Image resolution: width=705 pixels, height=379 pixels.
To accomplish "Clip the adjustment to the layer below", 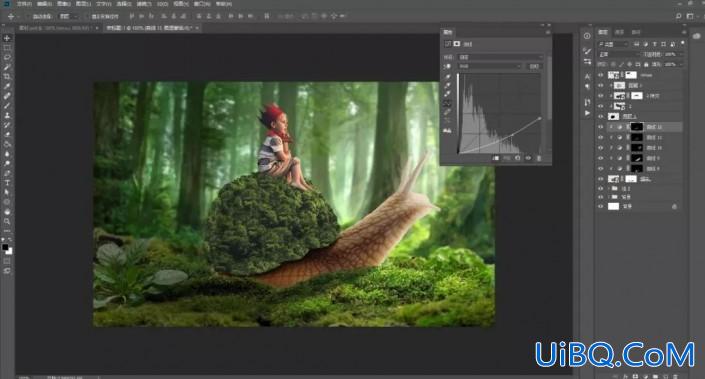I will point(495,158).
